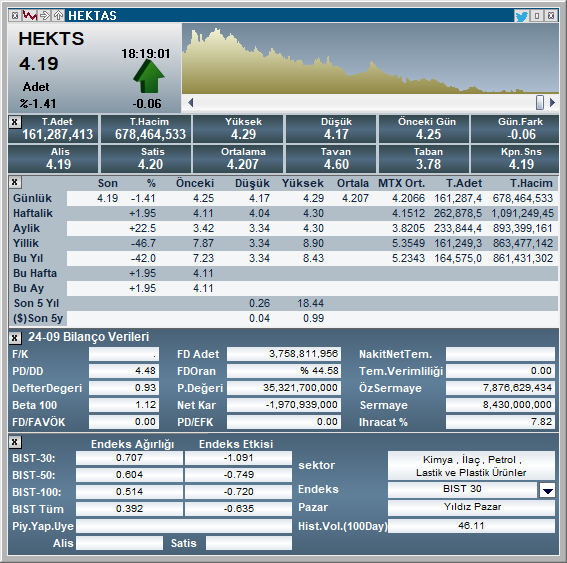Open the BIST 30 index combo box
Screen dimensions: 567x563
(x=462, y=490)
